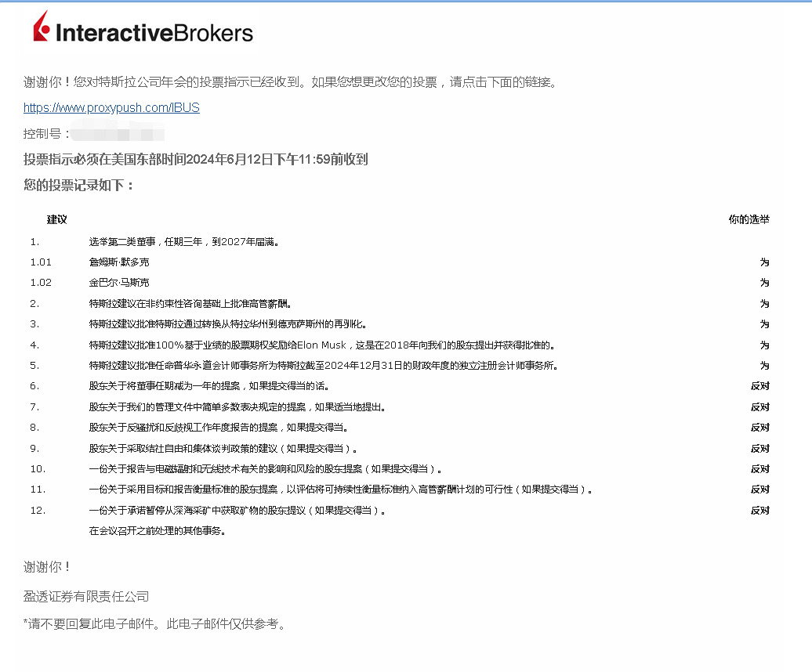Select proposal 2 about 高管薪酬

(190, 304)
